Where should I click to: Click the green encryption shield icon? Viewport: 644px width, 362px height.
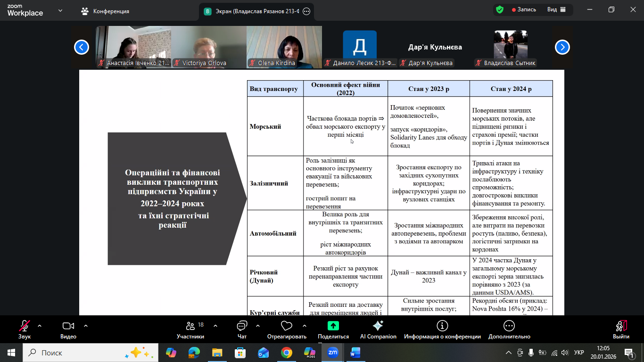point(500,9)
